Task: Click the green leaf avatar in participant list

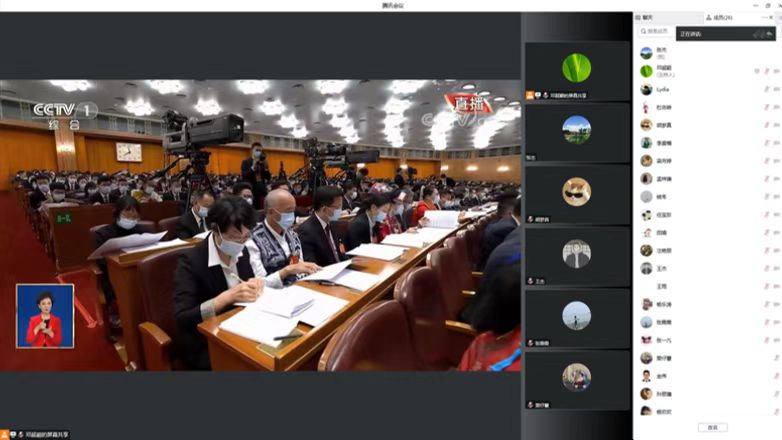Action: point(646,71)
